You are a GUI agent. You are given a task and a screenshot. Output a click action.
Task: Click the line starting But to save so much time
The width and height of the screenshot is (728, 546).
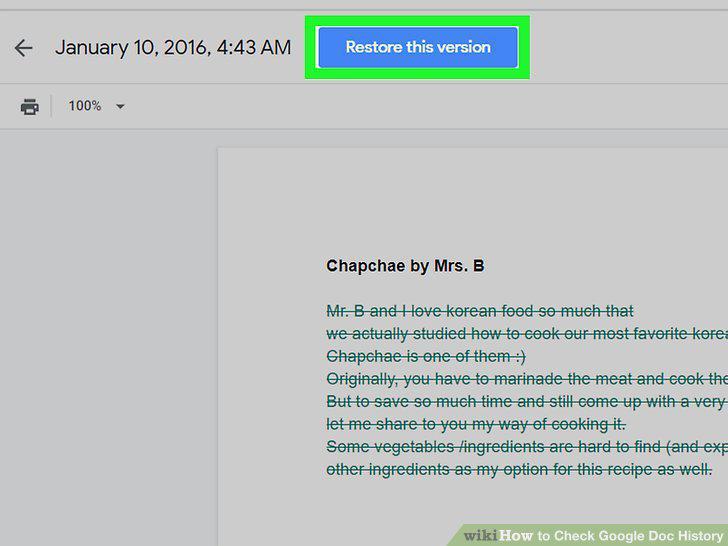point(527,401)
